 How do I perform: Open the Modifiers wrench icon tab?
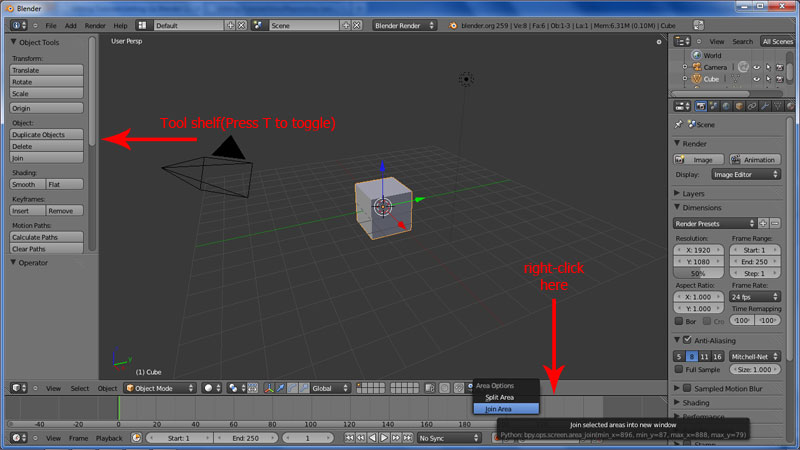point(765,105)
